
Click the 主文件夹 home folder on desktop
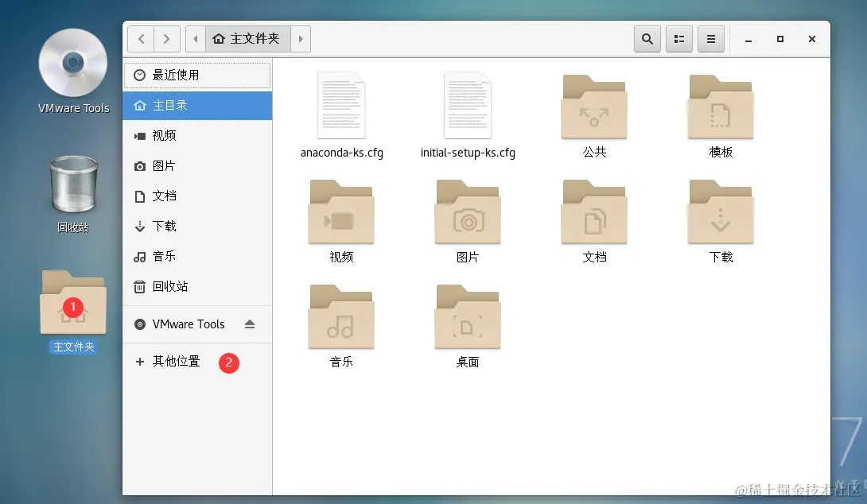tap(73, 302)
